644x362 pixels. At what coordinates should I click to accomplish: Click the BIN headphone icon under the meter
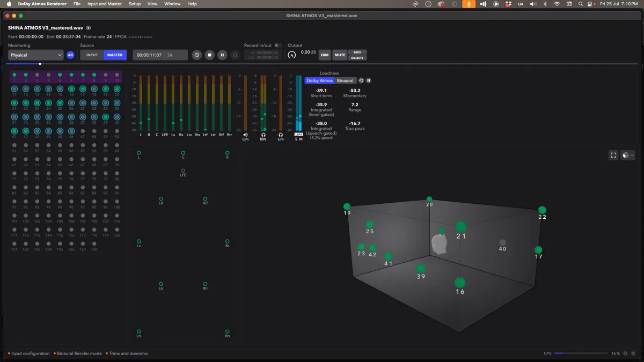tap(263, 135)
